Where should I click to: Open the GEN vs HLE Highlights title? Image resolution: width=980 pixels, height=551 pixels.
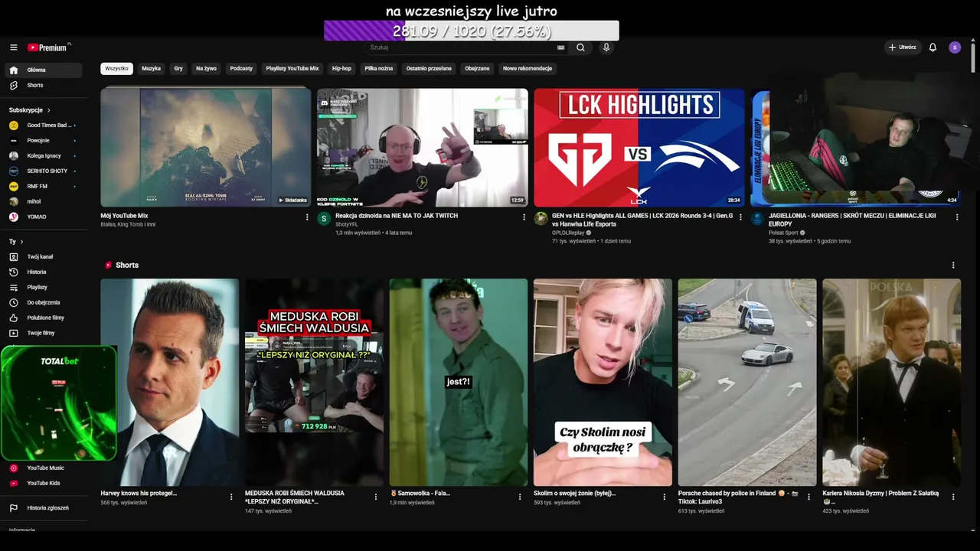642,220
